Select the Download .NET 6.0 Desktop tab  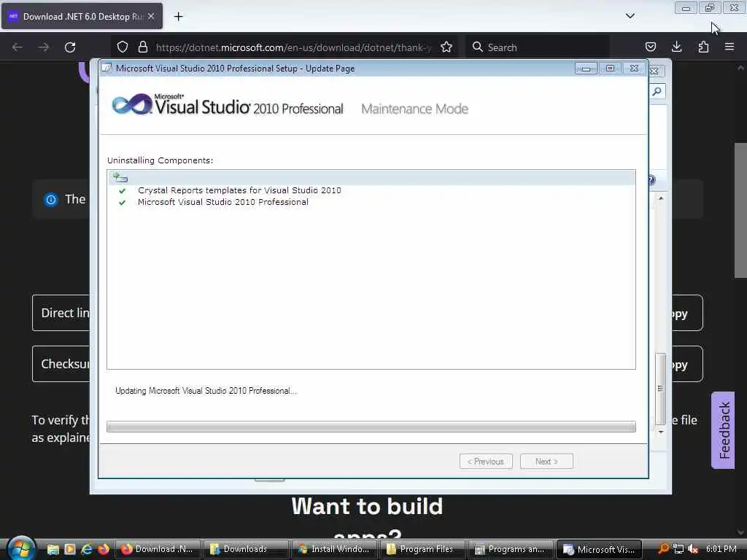82,16
